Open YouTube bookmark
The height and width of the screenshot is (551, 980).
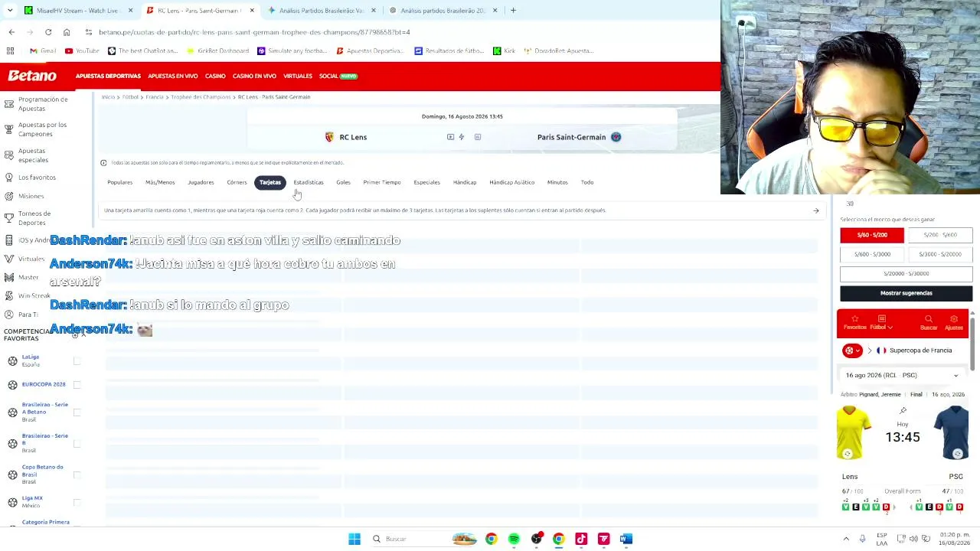click(x=82, y=51)
